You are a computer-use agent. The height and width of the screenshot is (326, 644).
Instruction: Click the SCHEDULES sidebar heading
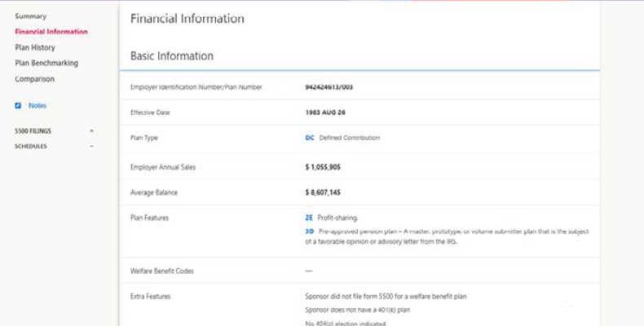[31, 147]
